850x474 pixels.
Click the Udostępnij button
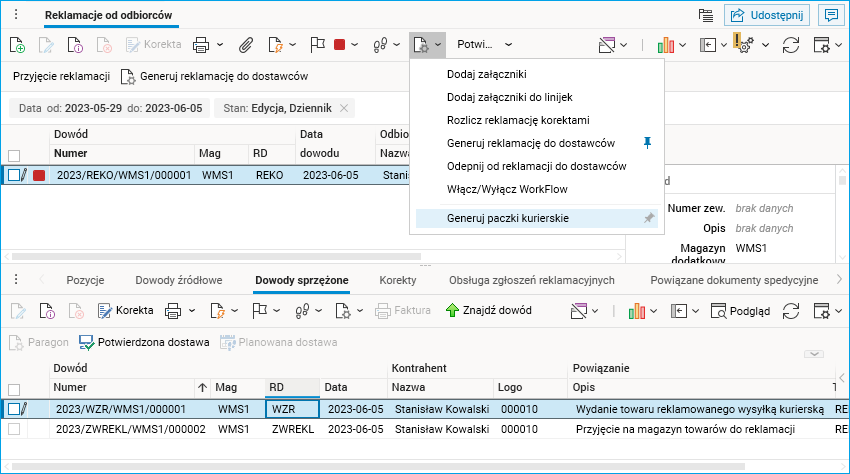tap(767, 15)
